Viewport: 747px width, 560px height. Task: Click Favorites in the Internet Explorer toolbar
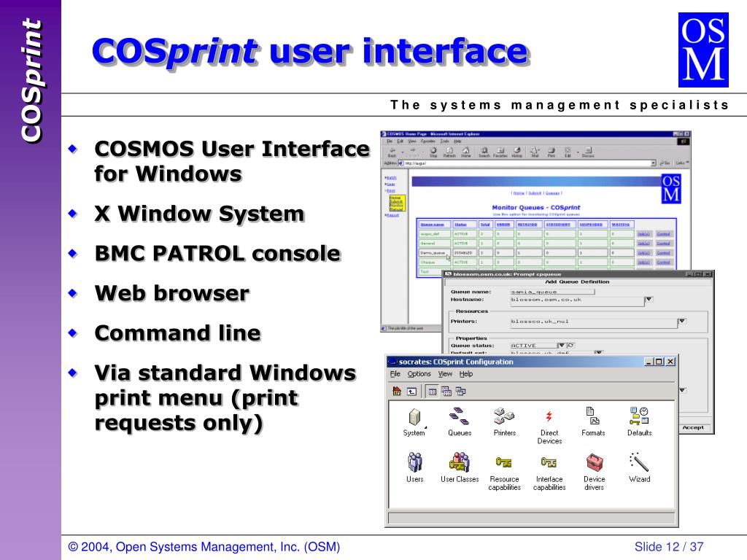(500, 152)
